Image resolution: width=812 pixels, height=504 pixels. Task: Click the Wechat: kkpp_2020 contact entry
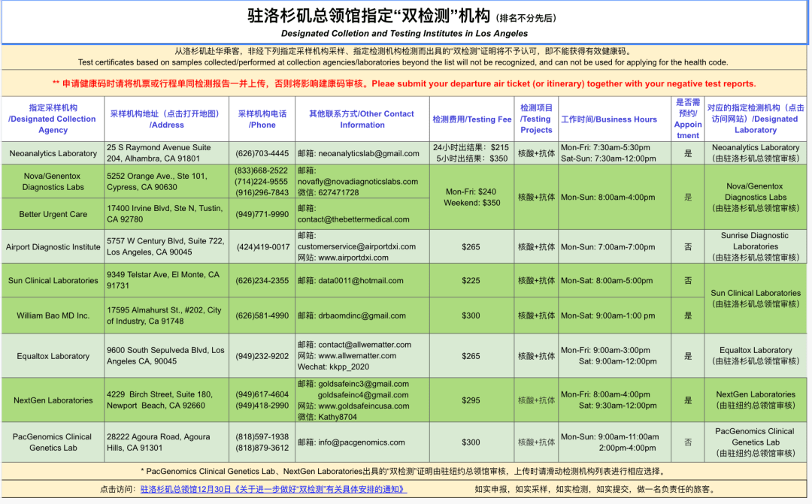coord(333,367)
